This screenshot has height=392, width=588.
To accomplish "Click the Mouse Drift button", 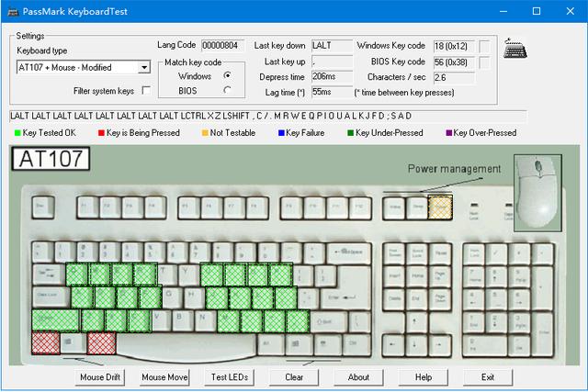I will pos(100,377).
